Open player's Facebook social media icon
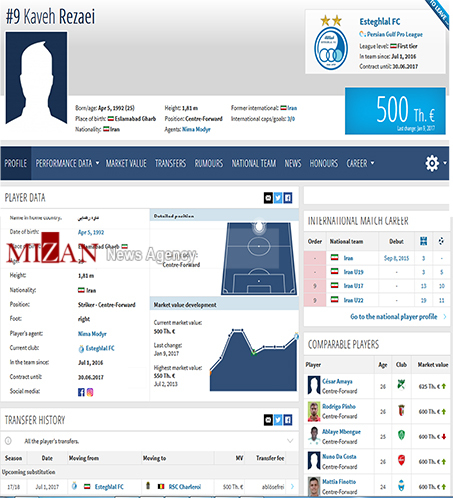453x498 pixels. pos(81,392)
